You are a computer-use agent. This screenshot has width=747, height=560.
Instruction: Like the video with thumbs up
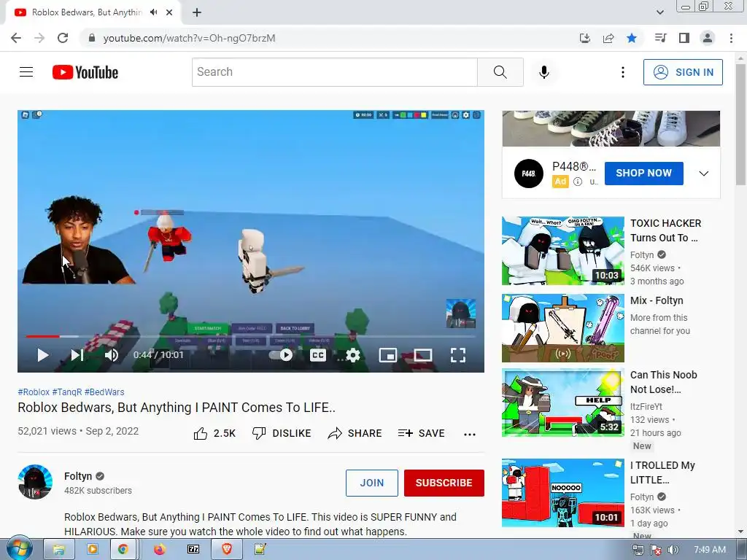(215, 433)
